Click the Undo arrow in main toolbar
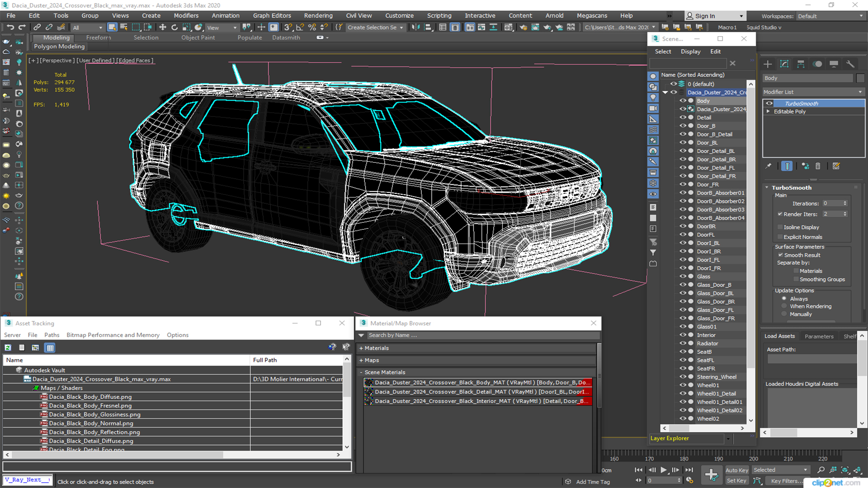This screenshot has height=488, width=868. pos(10,27)
